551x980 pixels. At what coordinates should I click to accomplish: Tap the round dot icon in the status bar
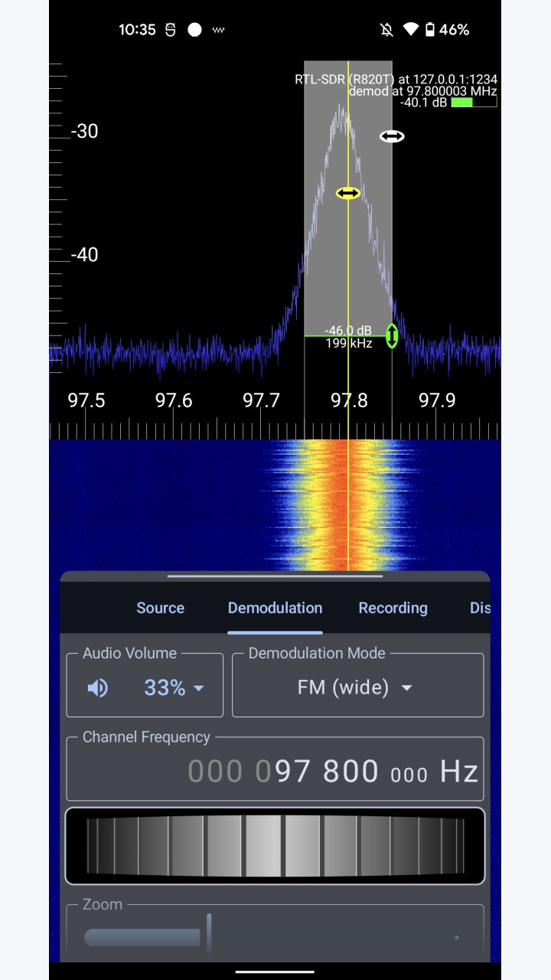coord(195,30)
